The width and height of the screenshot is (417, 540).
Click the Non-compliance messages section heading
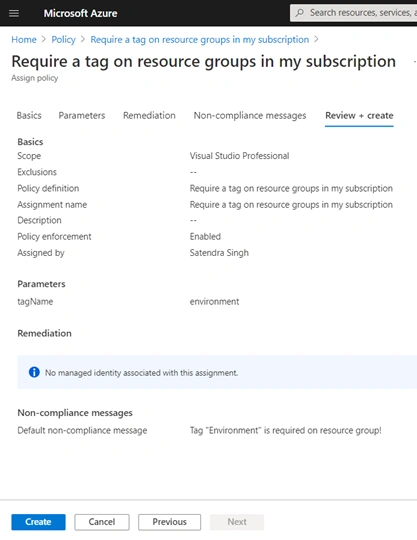75,413
